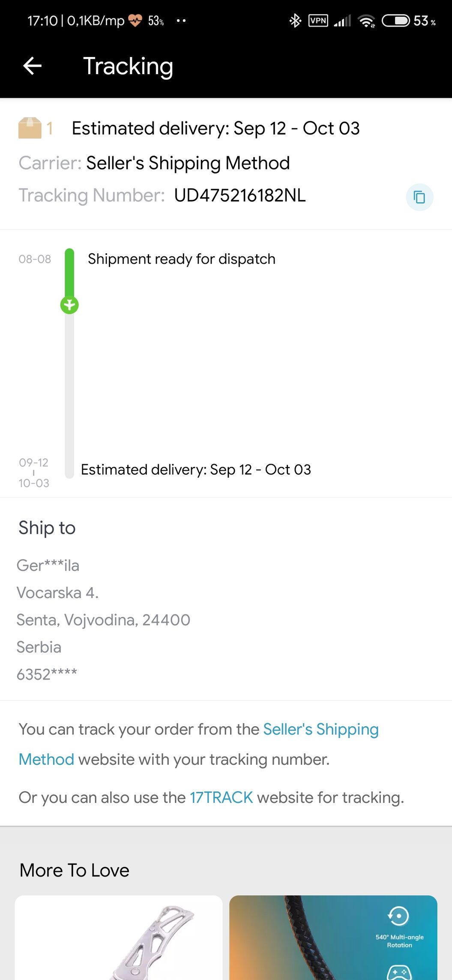This screenshot has width=452, height=980.
Task: Tap the mobile signal strength icon
Action: coord(343,21)
